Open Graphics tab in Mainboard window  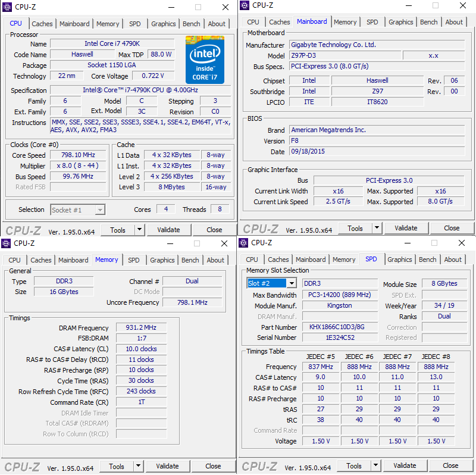(400, 22)
